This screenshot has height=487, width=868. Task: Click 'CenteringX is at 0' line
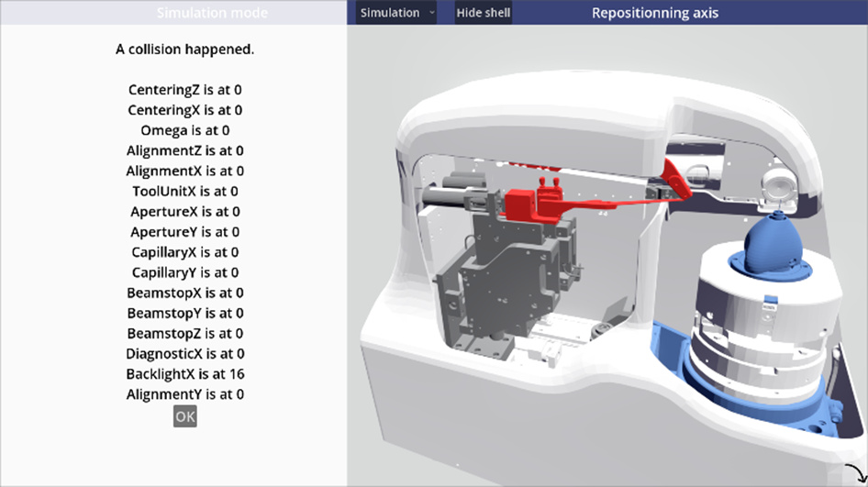point(185,110)
